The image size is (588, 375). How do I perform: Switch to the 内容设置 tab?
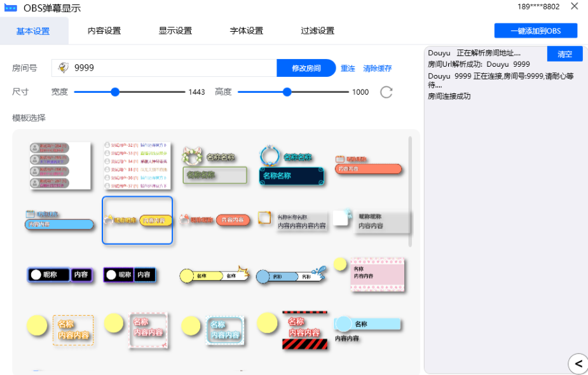click(x=104, y=31)
